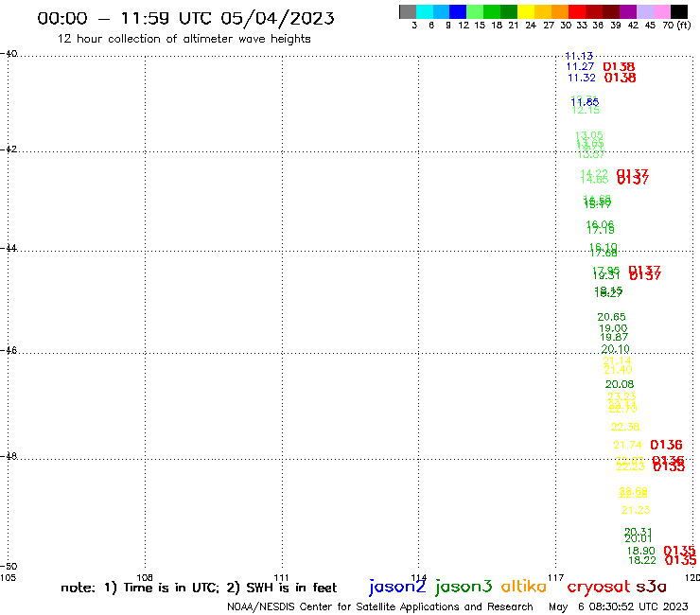Click the altika satellite label
The image size is (700, 615).
point(524,586)
